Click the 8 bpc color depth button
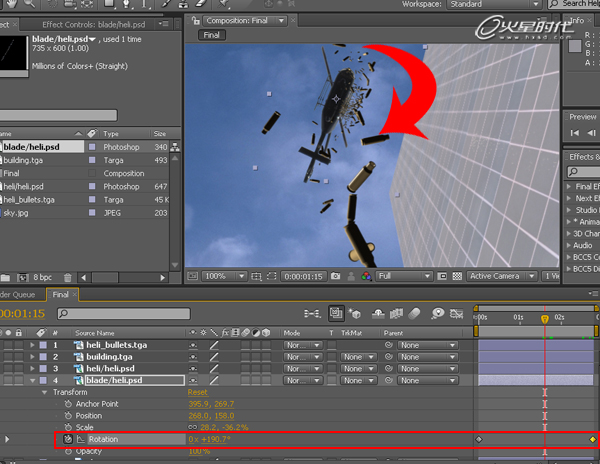Image resolution: width=600 pixels, height=464 pixels. coord(42,277)
